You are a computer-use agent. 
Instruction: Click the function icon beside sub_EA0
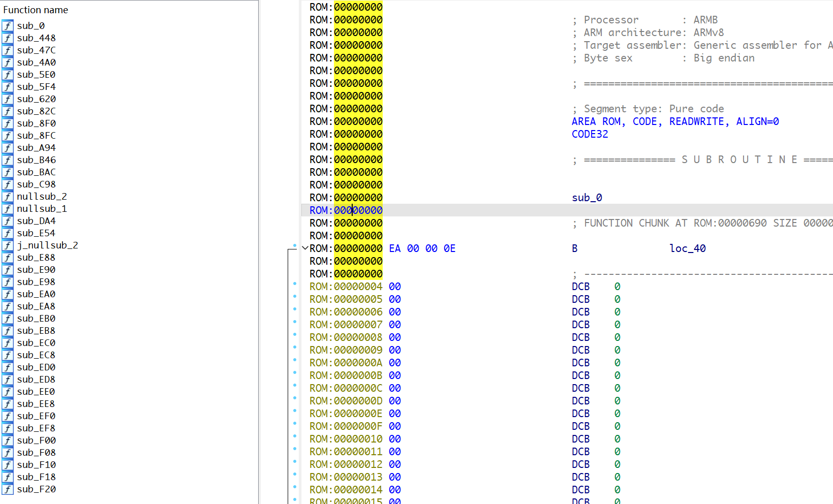tap(8, 294)
